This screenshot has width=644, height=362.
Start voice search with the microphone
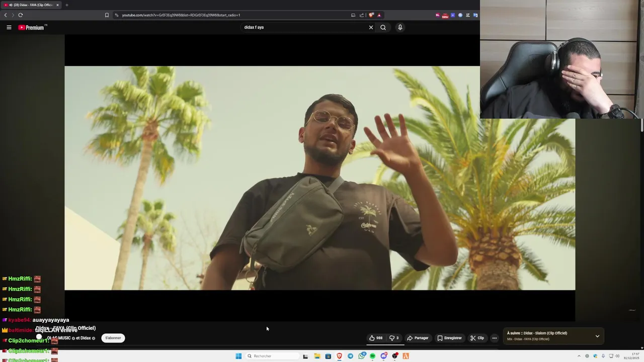pyautogui.click(x=400, y=28)
